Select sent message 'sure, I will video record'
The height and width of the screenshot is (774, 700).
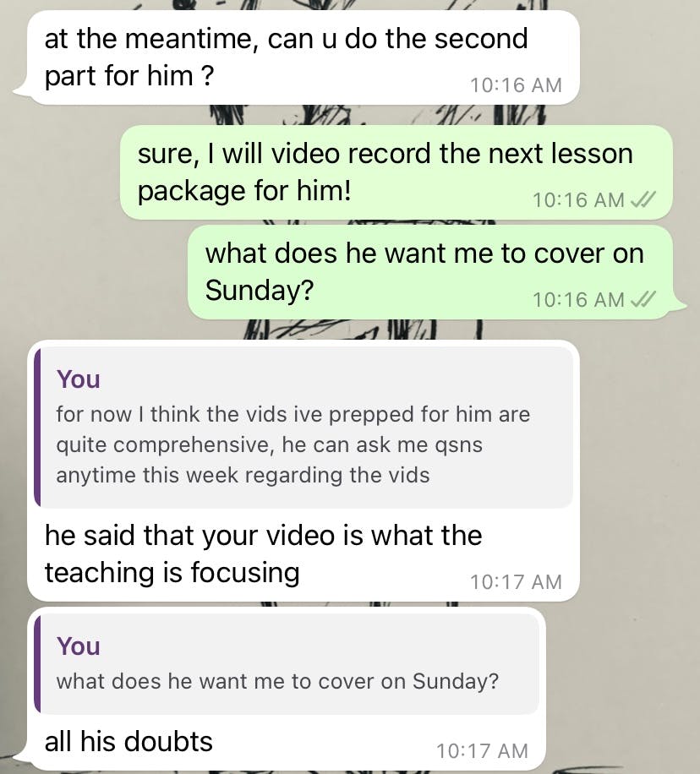coord(396,172)
